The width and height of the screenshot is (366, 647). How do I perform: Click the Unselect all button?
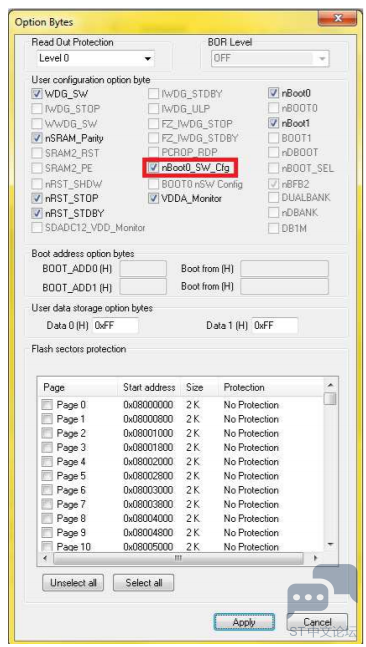click(73, 583)
